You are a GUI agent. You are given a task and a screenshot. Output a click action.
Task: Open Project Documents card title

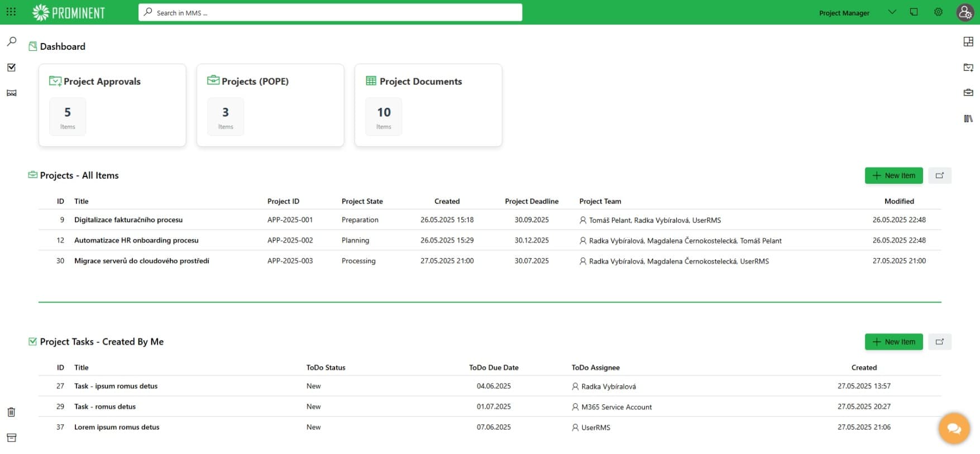pos(421,82)
